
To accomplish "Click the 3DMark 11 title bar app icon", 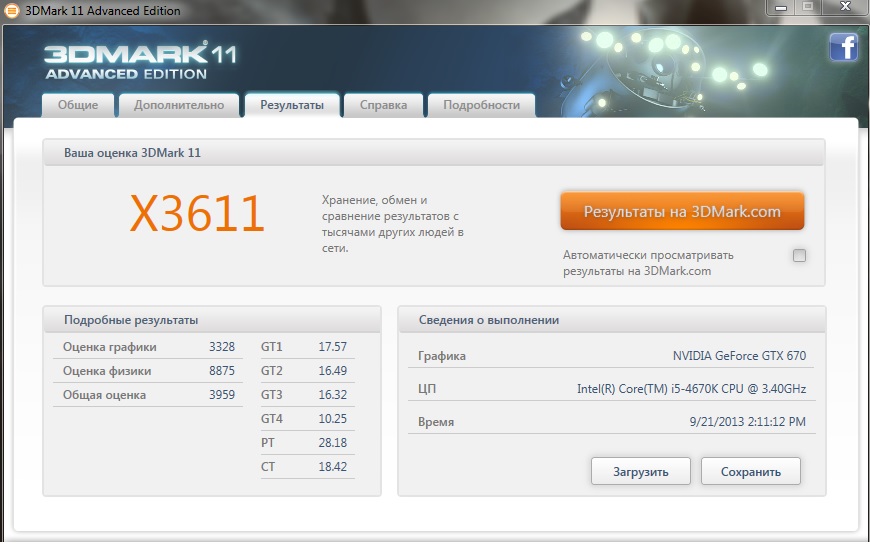I will 11,11.
